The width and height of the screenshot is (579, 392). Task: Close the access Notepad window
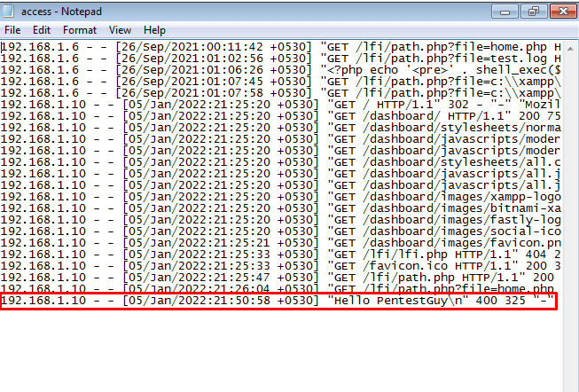click(563, 12)
